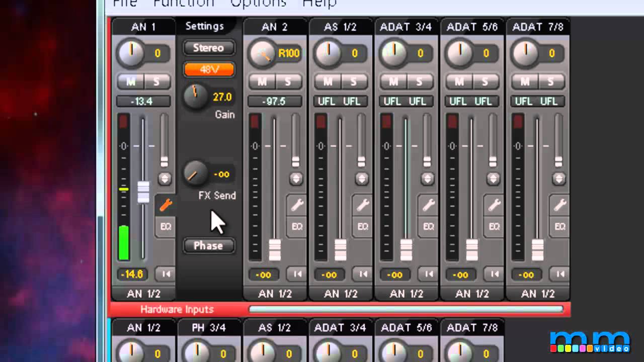644x362 pixels.
Task: Solo the ADAT 3/4 input channel
Action: (420, 81)
